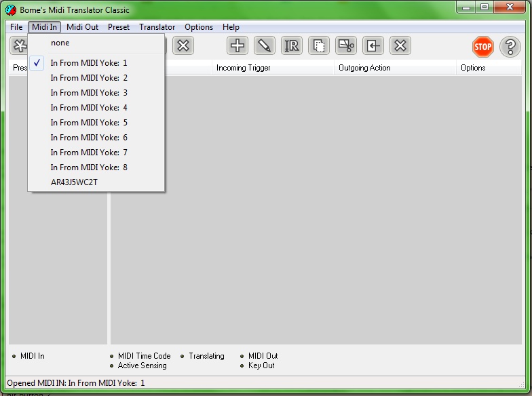
Task: Select the AR43J5WC2T input device
Action: [96, 182]
